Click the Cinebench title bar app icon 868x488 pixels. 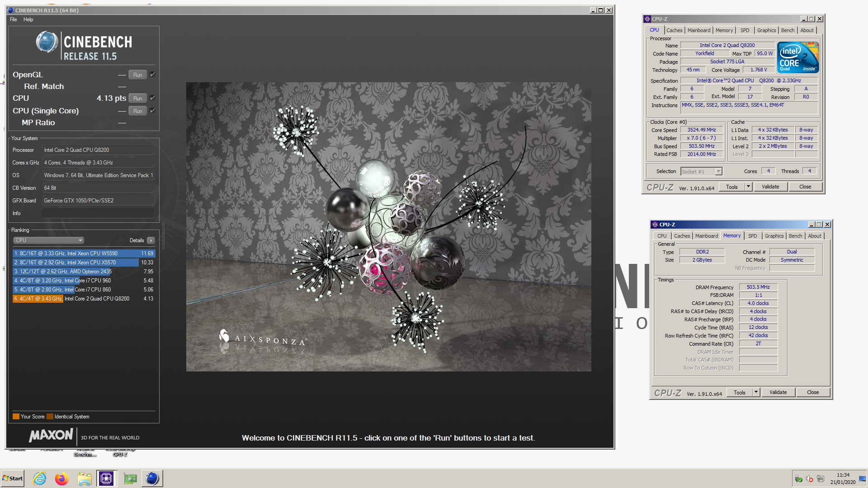point(10,10)
